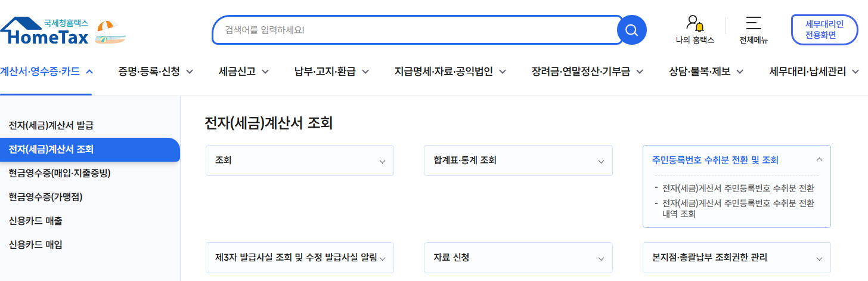This screenshot has width=868, height=281.
Task: Expand 본지점·총괄납부 조회권한 관리 panel
Action: 819,258
